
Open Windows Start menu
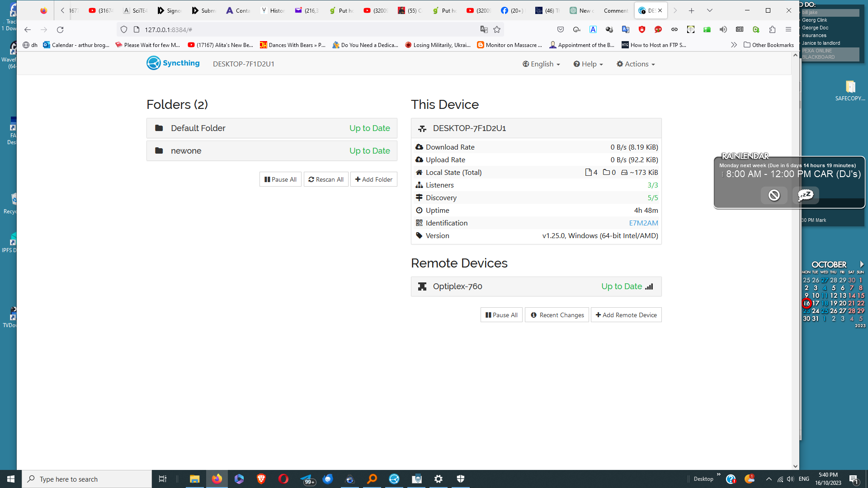coord(11,479)
